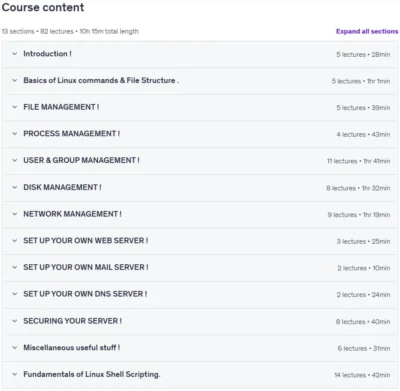Click the Expand all sections link
Screen dimensions: 400x391
[x=367, y=31]
